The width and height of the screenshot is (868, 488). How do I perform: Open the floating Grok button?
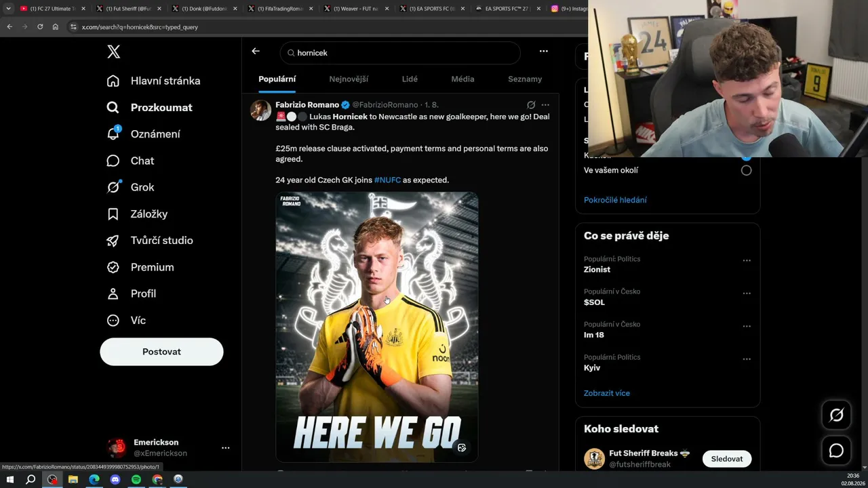[836, 415]
